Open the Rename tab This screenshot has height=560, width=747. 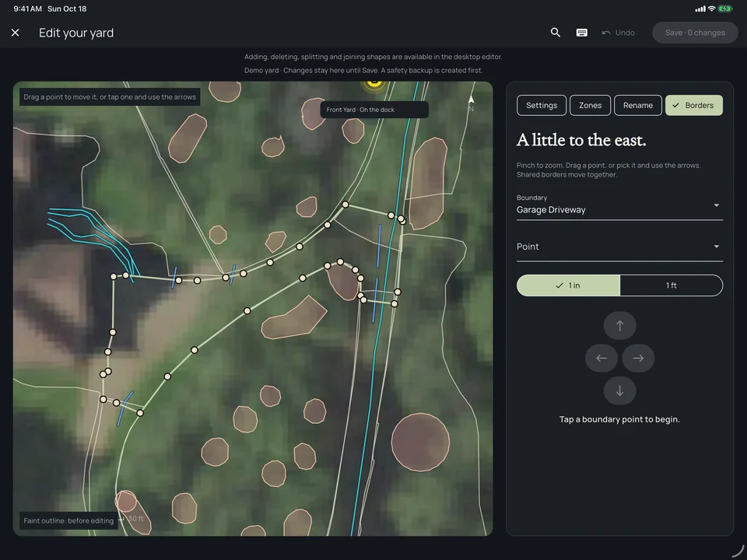coord(638,105)
